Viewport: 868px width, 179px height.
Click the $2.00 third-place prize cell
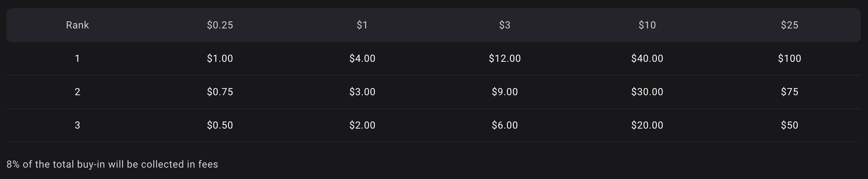[362, 125]
